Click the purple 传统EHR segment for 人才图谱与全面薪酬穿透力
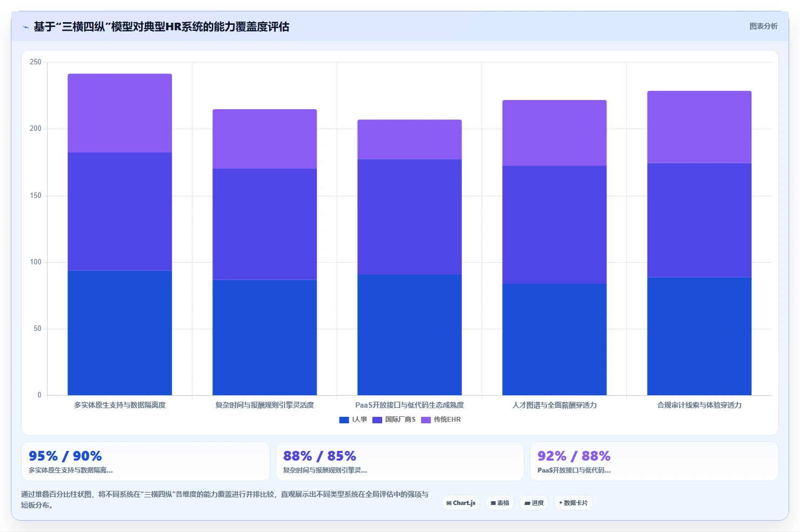 [x=554, y=133]
